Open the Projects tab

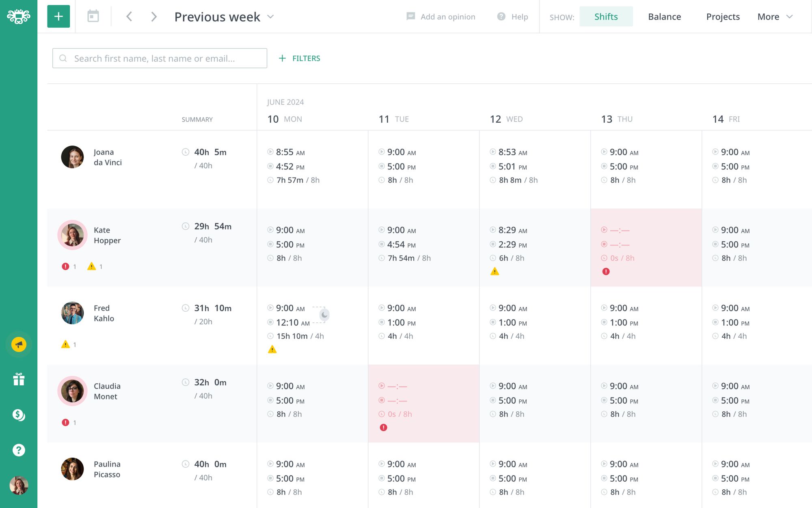pyautogui.click(x=723, y=16)
